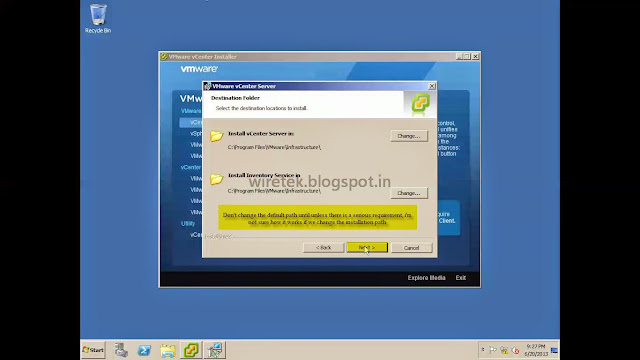The height and width of the screenshot is (360, 640).
Task: Click Exit in the vCenter Installer window
Action: pos(461,278)
